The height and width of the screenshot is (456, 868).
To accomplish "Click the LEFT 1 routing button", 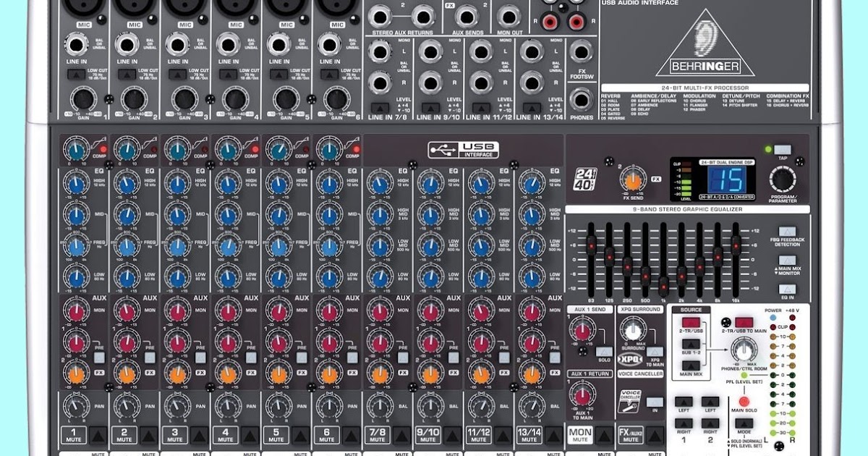I will pos(684,402).
